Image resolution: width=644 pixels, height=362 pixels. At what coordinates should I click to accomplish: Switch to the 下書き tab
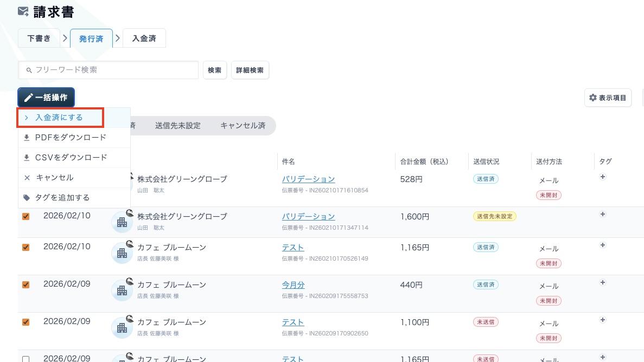tap(39, 38)
